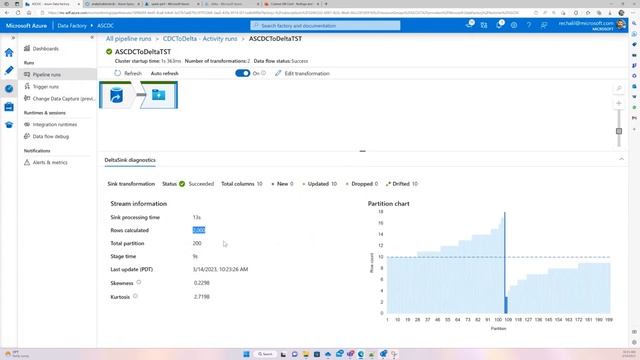Open the Monitor hub icon
The image size is (640, 360).
[x=9, y=89]
